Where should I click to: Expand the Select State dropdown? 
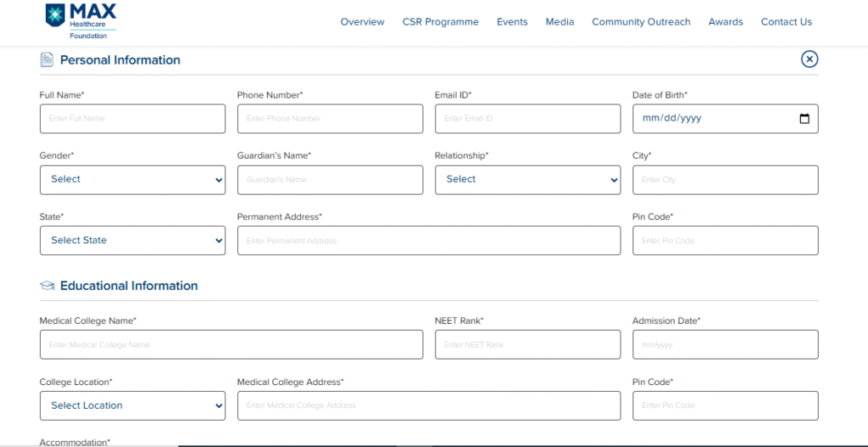click(132, 241)
